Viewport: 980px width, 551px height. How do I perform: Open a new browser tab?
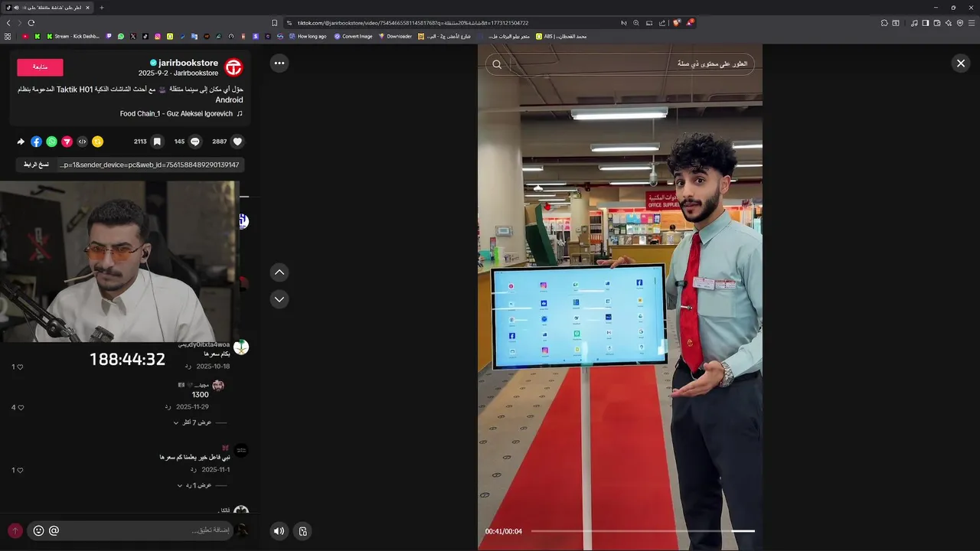pyautogui.click(x=102, y=8)
